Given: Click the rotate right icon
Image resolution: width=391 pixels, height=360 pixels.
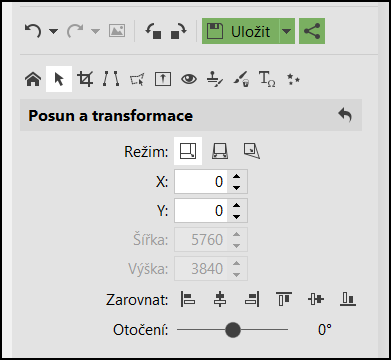Looking at the screenshot, I should 179,32.
